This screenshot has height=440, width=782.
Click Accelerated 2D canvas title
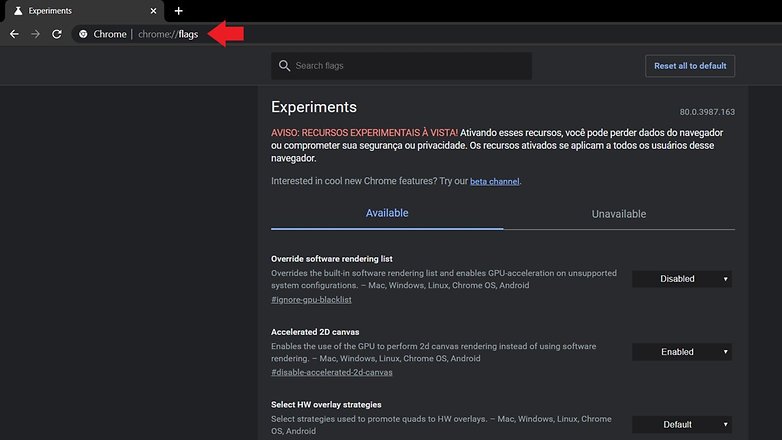point(315,332)
